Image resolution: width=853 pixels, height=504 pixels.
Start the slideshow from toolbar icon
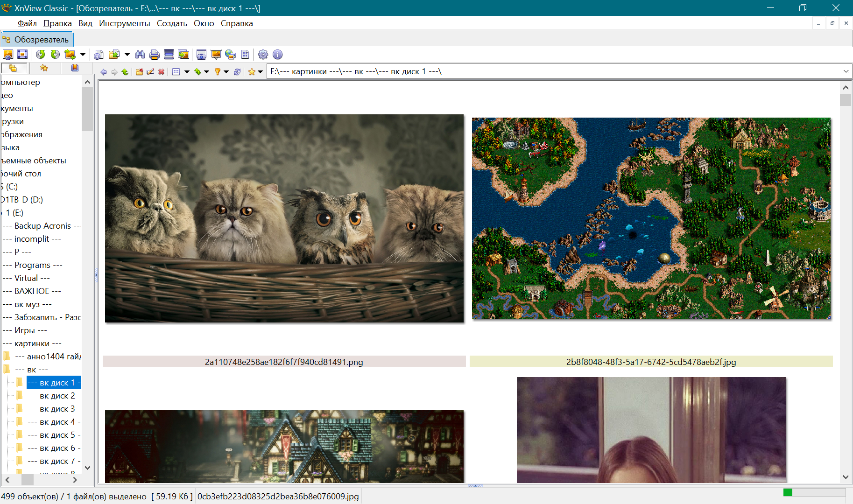click(x=216, y=55)
